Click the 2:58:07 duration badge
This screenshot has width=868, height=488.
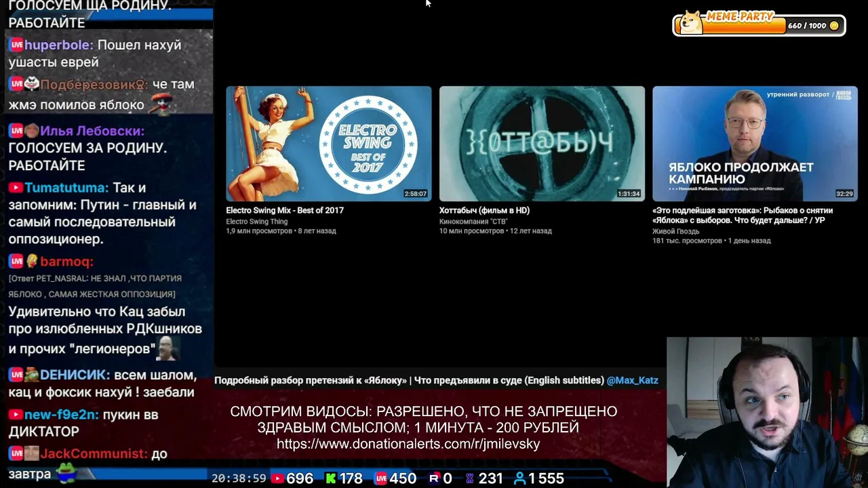coord(416,194)
